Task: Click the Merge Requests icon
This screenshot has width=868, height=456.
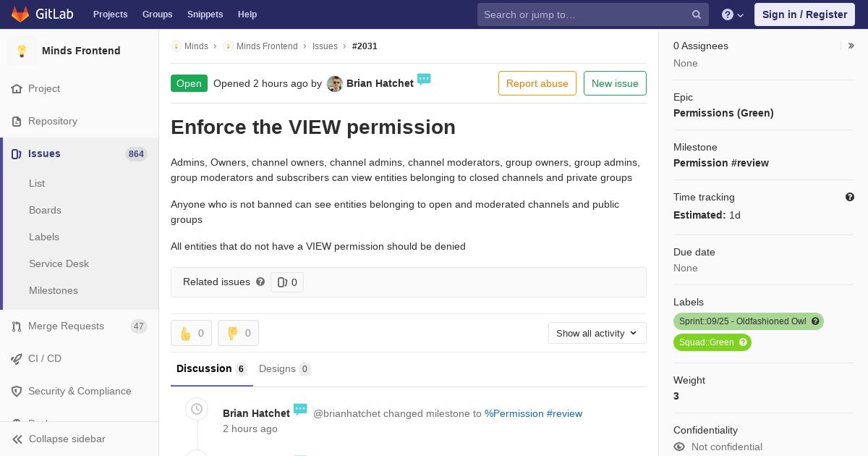Action: coord(17,326)
